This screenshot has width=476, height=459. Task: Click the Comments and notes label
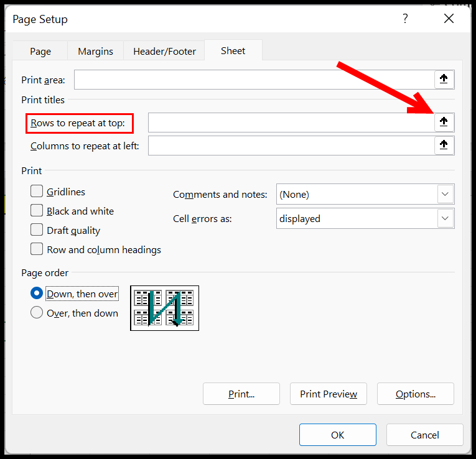pos(220,194)
